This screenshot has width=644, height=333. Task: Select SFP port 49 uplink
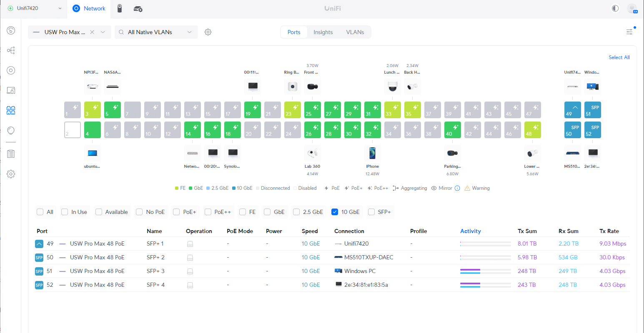pyautogui.click(x=573, y=110)
